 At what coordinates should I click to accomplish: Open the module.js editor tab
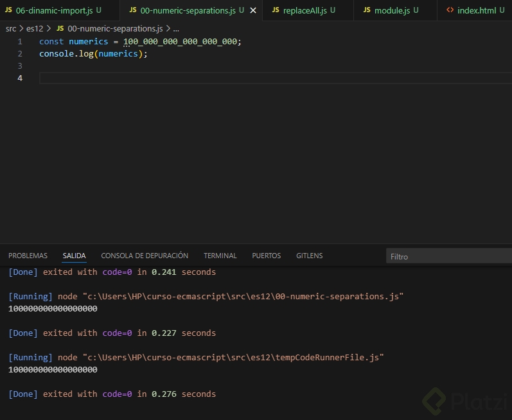point(392,11)
